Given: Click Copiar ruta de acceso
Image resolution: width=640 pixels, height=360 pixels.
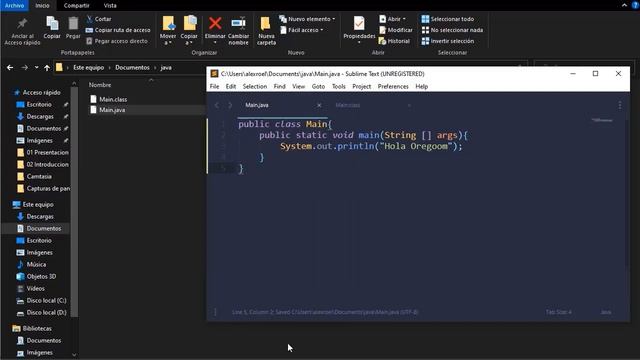Looking at the screenshot, I should tap(118, 30).
